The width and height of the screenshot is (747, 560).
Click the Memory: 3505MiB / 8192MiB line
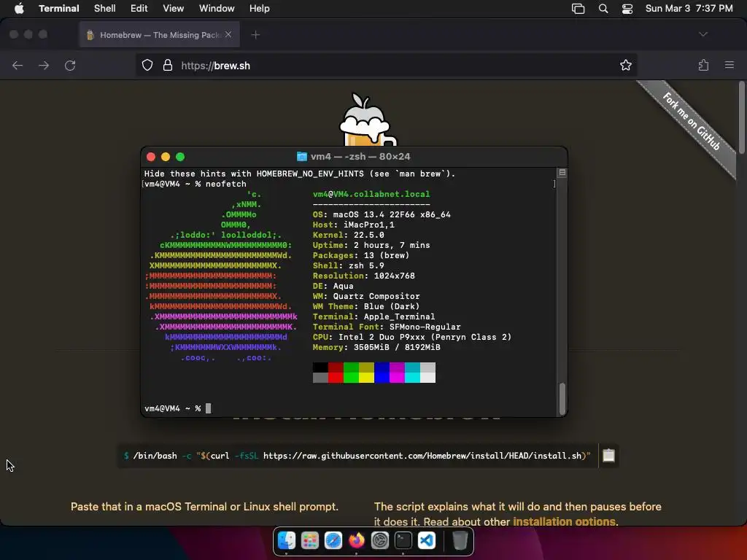376,348
